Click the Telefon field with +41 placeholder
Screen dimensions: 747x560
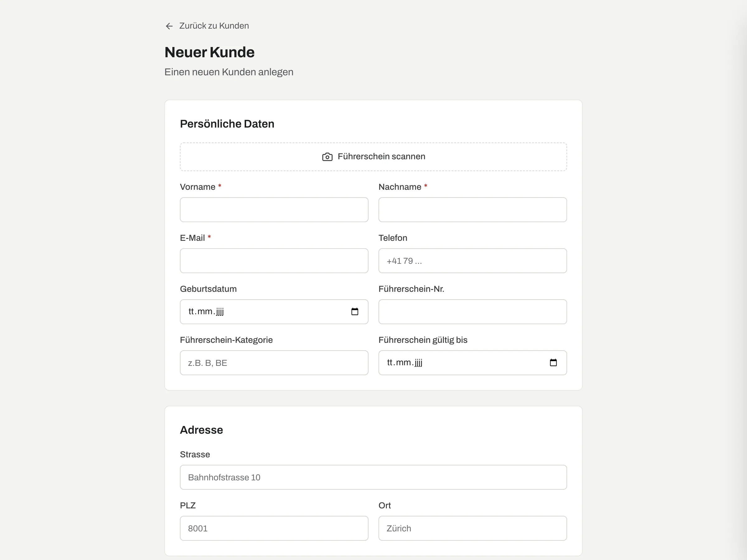tap(472, 261)
